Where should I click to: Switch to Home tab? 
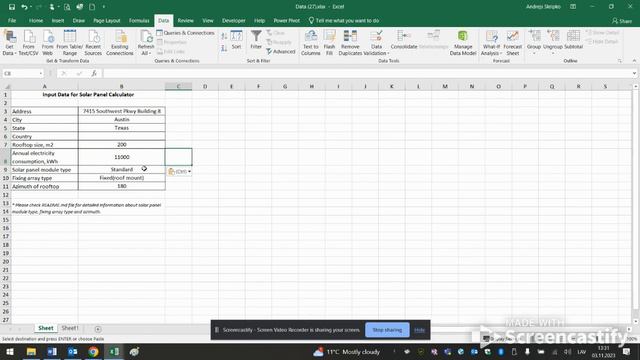pyautogui.click(x=36, y=20)
